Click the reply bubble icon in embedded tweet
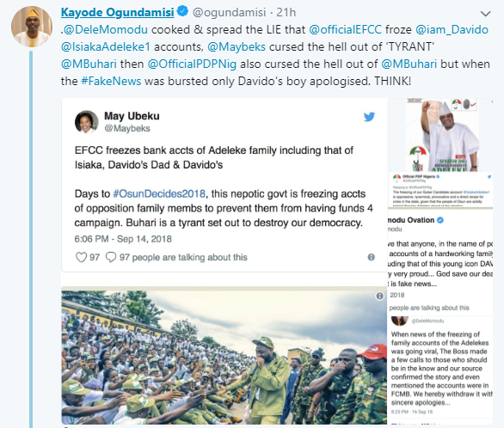Screen dimensions: 504x428 111,257
